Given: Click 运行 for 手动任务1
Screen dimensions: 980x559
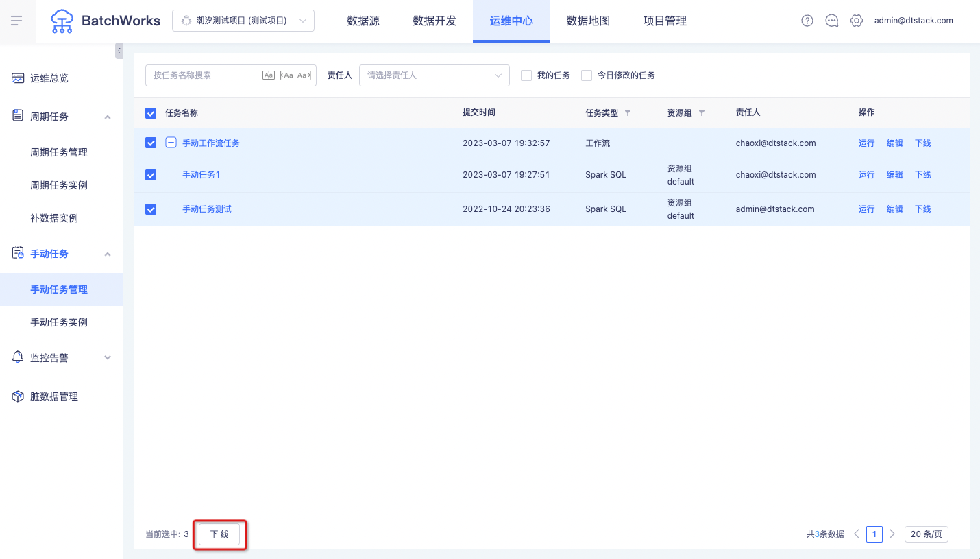Looking at the screenshot, I should [867, 175].
